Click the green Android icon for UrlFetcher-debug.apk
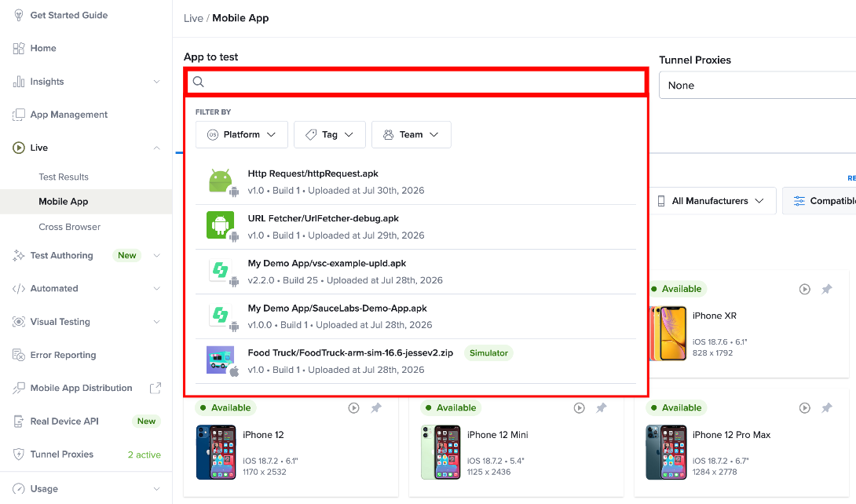This screenshot has height=504, width=856. pos(221,226)
